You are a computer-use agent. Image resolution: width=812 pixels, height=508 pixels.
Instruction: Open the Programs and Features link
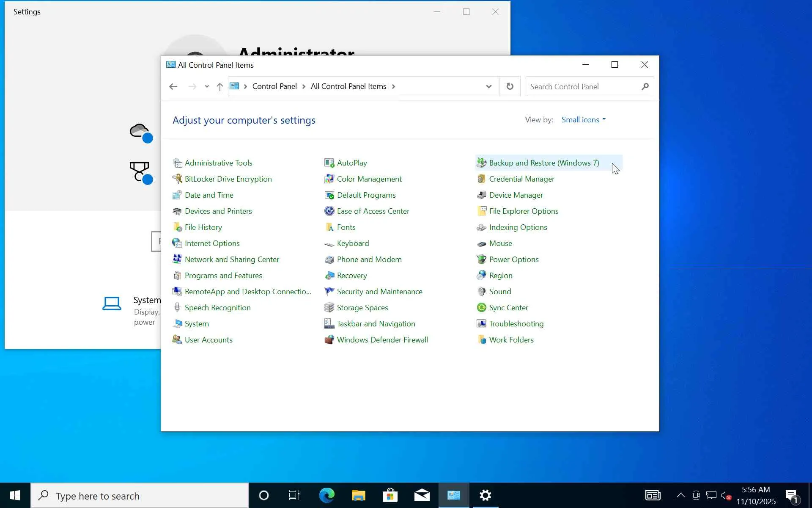point(223,276)
